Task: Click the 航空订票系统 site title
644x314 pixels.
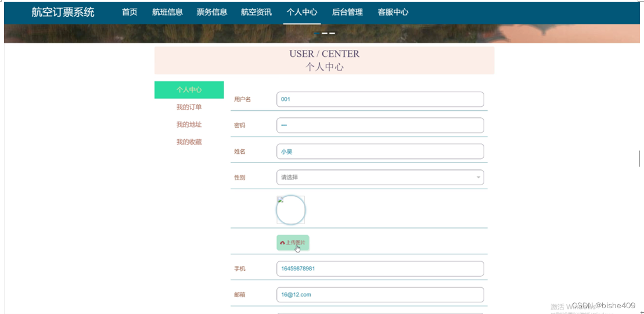Action: click(x=63, y=12)
